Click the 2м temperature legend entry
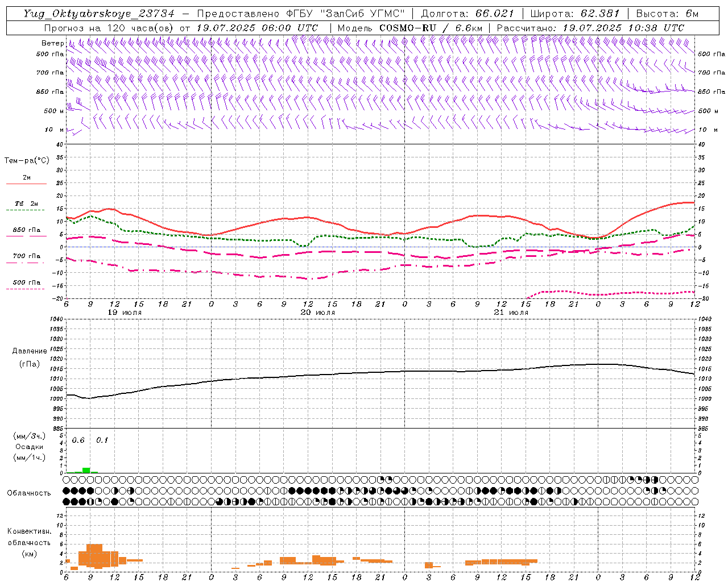The image size is (728, 582). tap(27, 177)
